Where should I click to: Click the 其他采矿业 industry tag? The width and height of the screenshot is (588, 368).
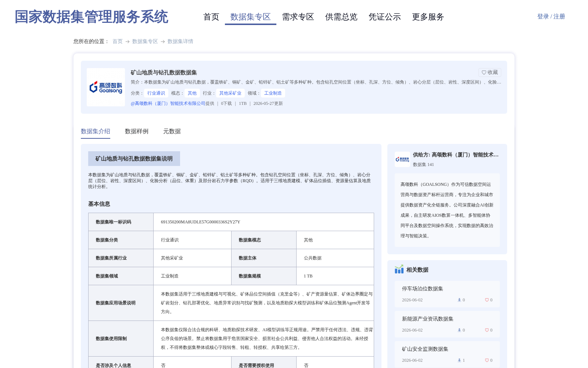click(230, 93)
